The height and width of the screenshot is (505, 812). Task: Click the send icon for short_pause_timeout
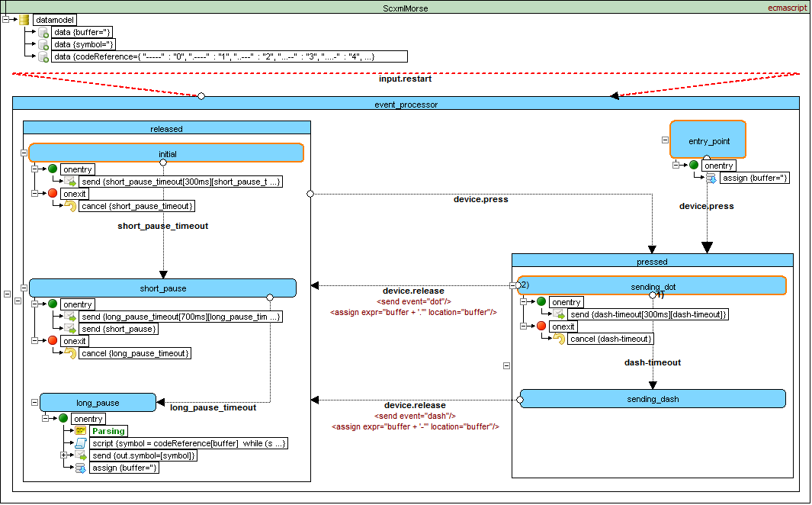coord(69,182)
